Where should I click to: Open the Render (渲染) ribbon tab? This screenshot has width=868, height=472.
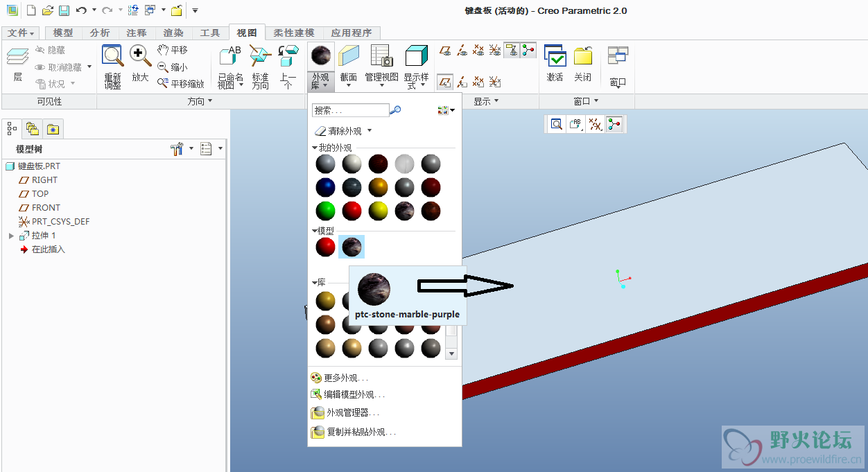pyautogui.click(x=173, y=33)
